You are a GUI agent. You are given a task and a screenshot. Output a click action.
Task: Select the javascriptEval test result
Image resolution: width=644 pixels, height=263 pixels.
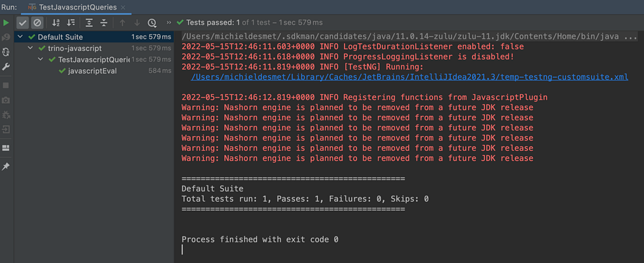tap(92, 70)
